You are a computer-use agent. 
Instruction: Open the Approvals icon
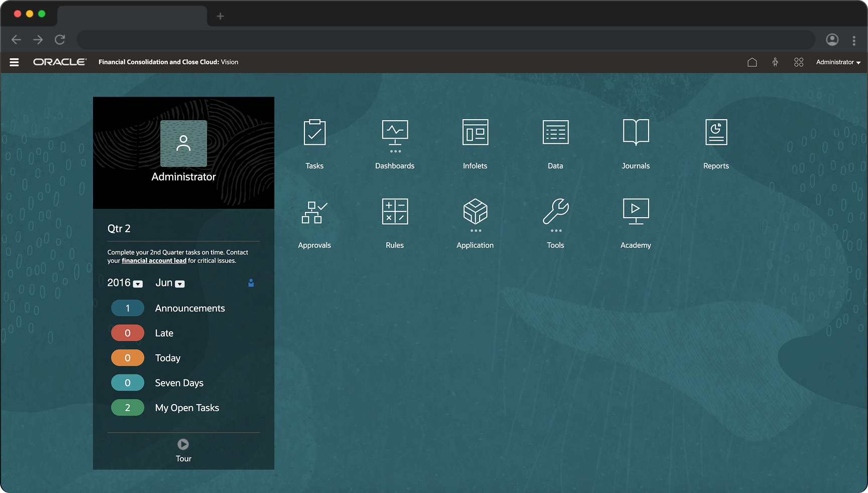(x=314, y=212)
